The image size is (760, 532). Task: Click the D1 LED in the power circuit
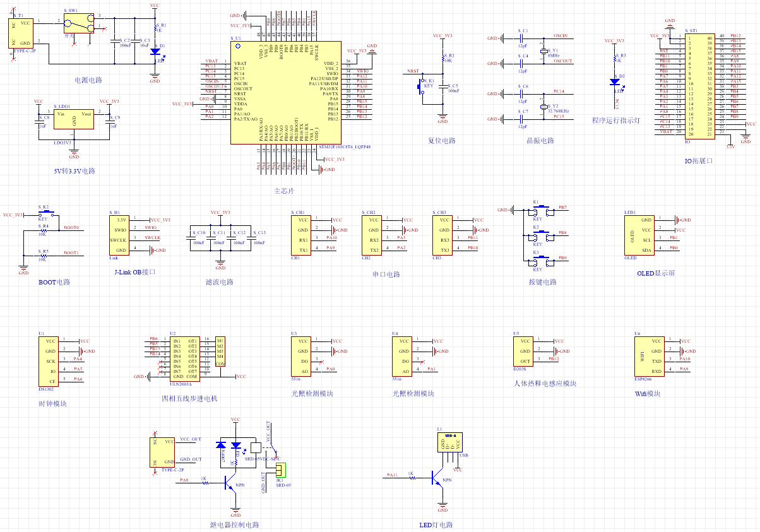155,50
